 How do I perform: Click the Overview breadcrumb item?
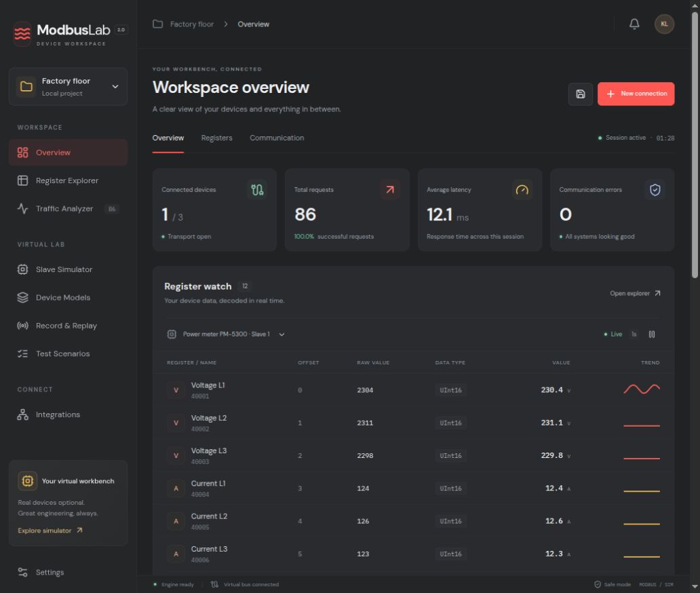[x=253, y=24]
